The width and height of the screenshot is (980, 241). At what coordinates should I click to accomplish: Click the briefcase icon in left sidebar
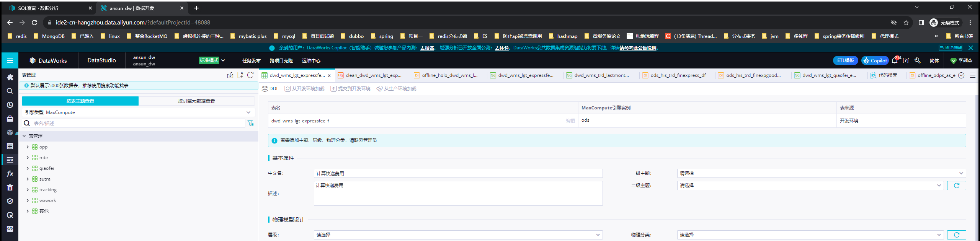coord(10,119)
